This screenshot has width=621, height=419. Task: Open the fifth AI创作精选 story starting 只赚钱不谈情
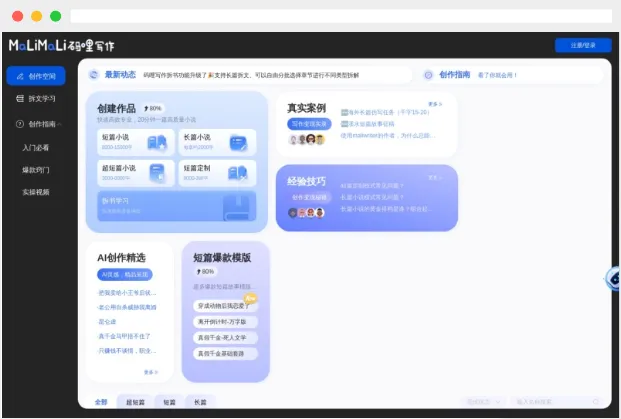[x=127, y=351]
